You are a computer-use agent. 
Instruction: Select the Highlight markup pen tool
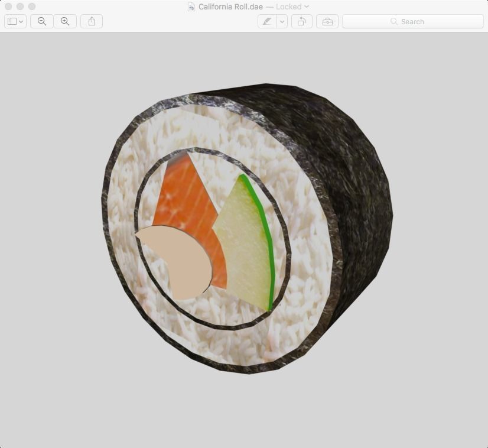(x=267, y=21)
